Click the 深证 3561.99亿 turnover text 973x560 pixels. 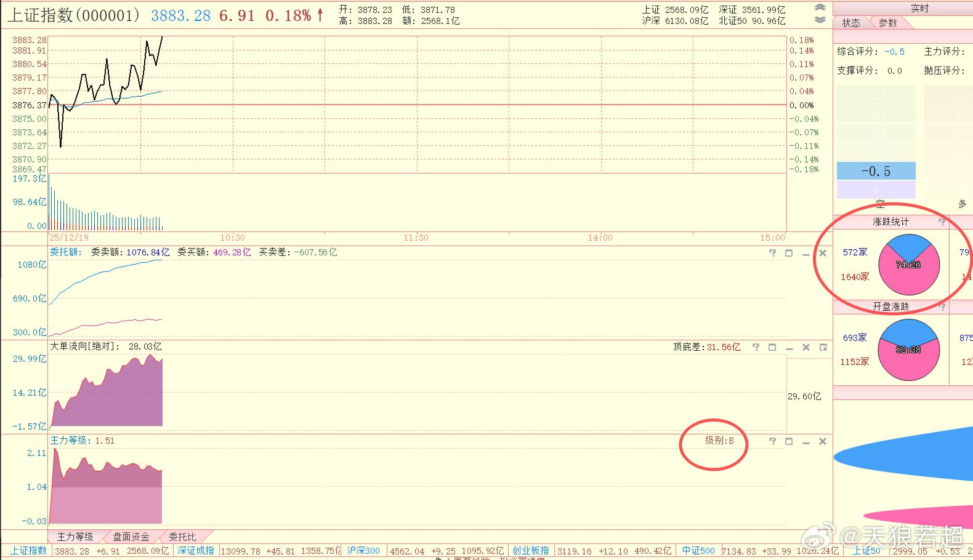(x=752, y=10)
